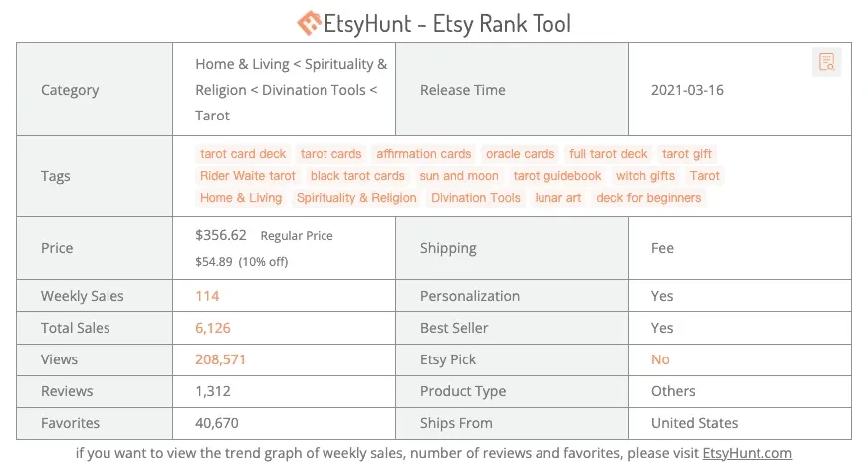Click the 'affirmation cards' tag
868x476 pixels.
pyautogui.click(x=423, y=154)
